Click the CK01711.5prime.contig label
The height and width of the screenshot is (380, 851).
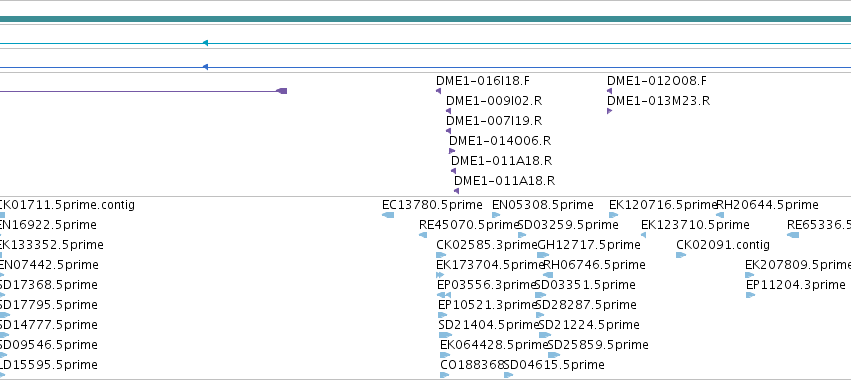pyautogui.click(x=67, y=205)
